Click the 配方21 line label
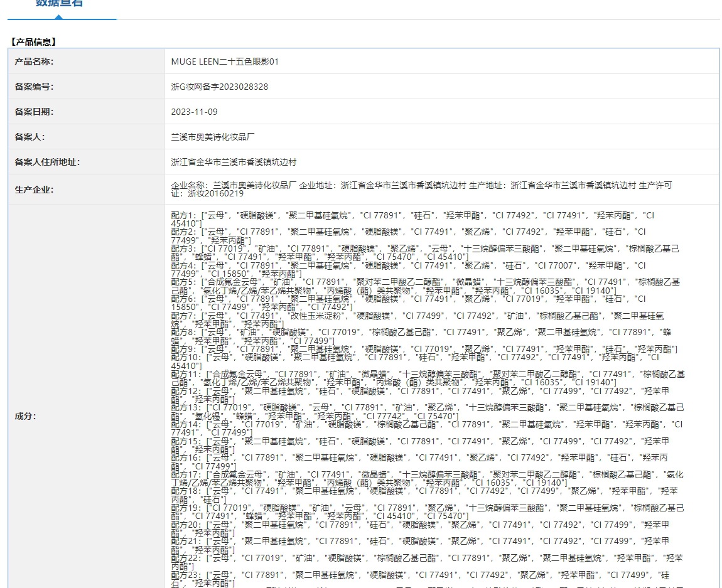This screenshot has height=588, width=722. (x=186, y=542)
